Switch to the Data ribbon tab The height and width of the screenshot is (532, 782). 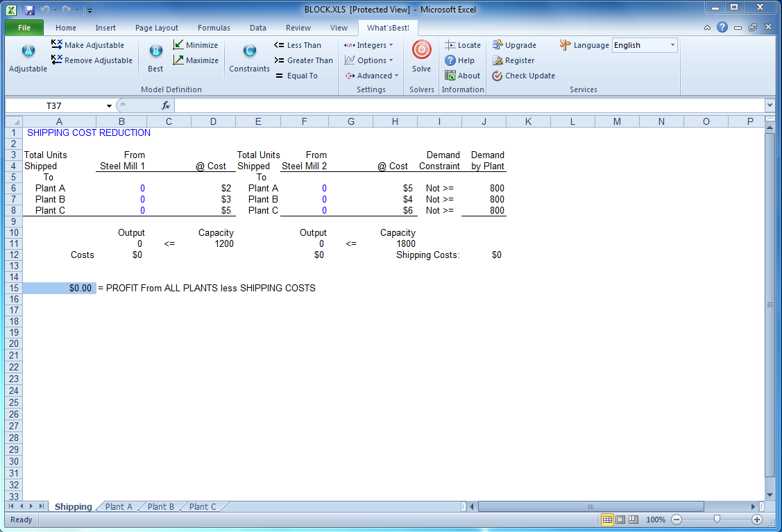[258, 28]
